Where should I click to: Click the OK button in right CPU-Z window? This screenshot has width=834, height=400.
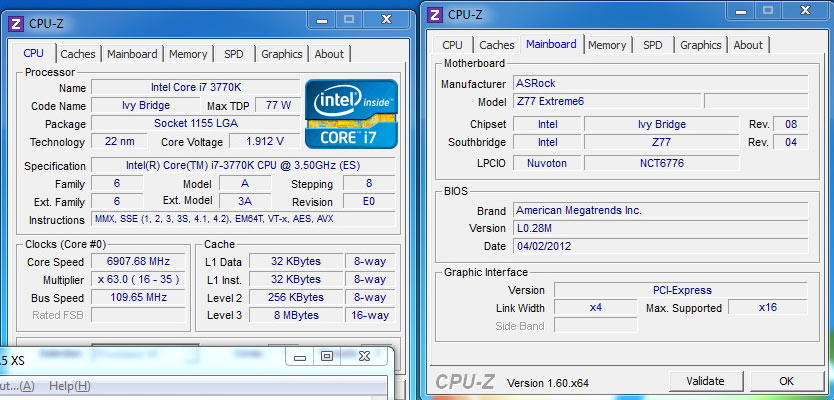pos(786,381)
